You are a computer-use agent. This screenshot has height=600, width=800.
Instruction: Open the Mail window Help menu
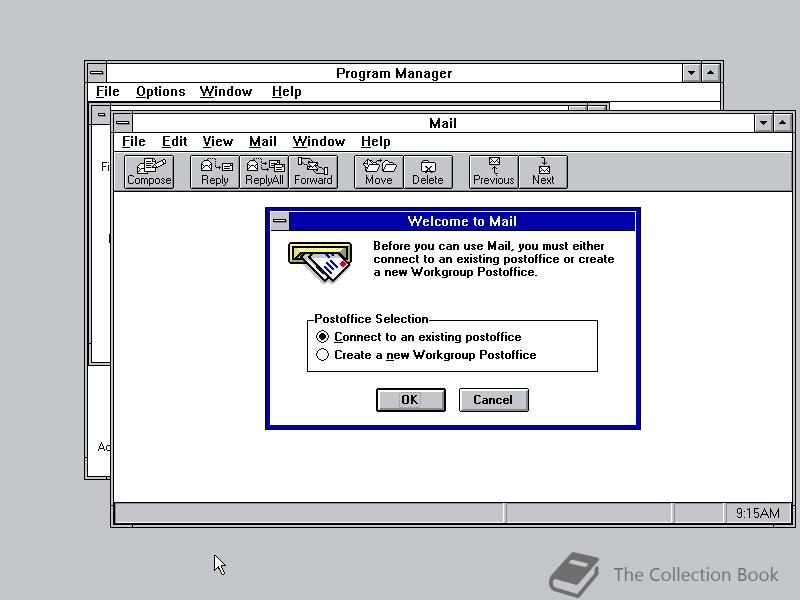coord(376,141)
